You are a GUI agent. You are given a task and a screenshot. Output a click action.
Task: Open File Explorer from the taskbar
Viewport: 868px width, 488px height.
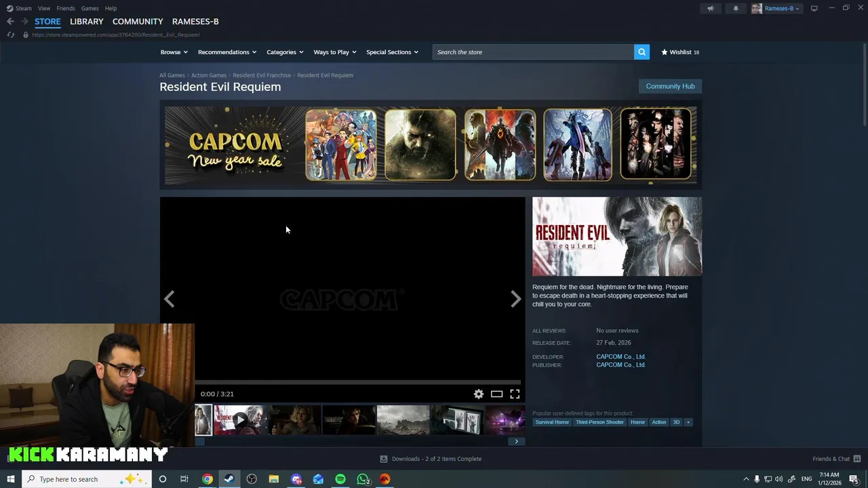pyautogui.click(x=274, y=479)
